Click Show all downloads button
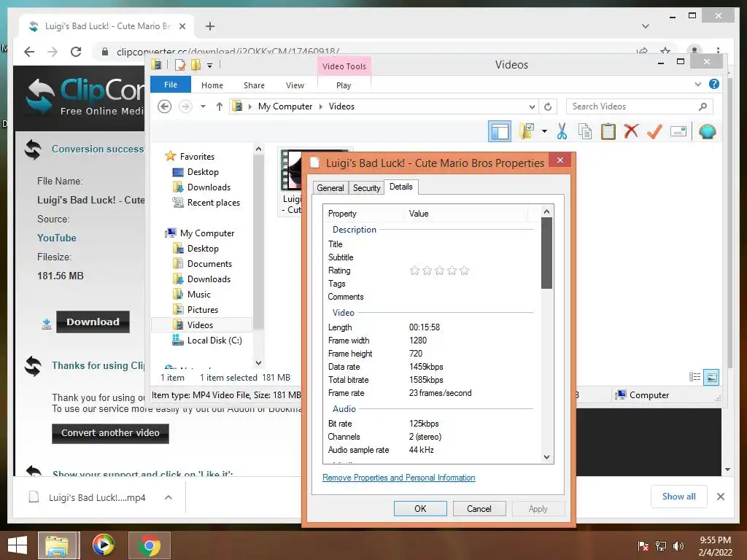This screenshot has height=560, width=747. (679, 497)
